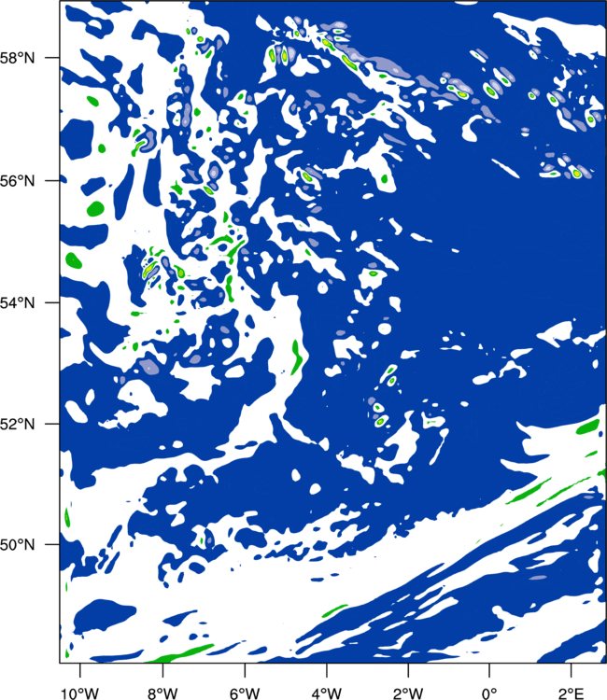The image size is (607, 700).
Task: Click the 0° longitude label
Action: tap(489, 693)
